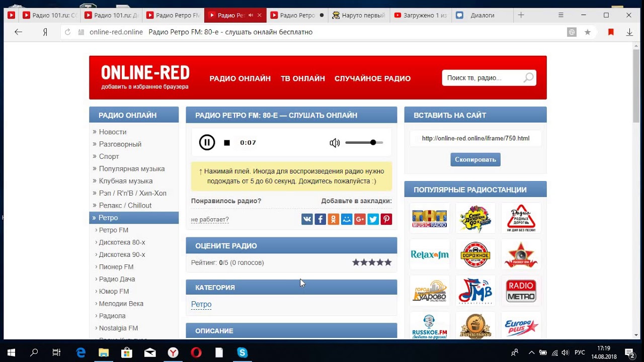Open Рэп / R'n'B / Хип-Хоп category

click(133, 193)
